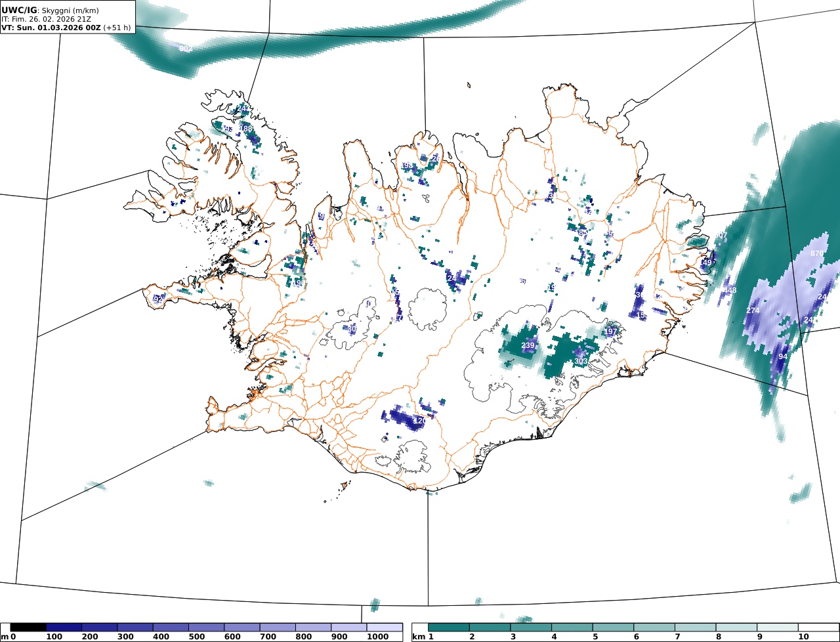Pick the 3–4 km teal legend swatch
This screenshot has height=642, width=840.
click(532, 628)
